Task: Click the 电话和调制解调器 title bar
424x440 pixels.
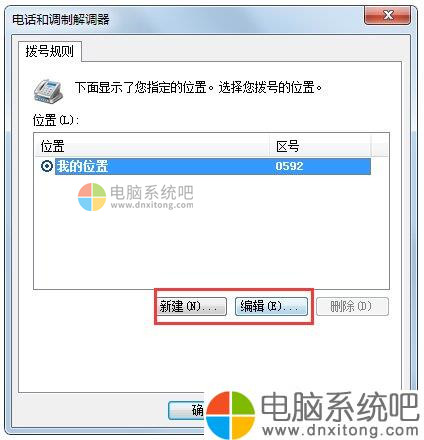Action: [x=187, y=19]
